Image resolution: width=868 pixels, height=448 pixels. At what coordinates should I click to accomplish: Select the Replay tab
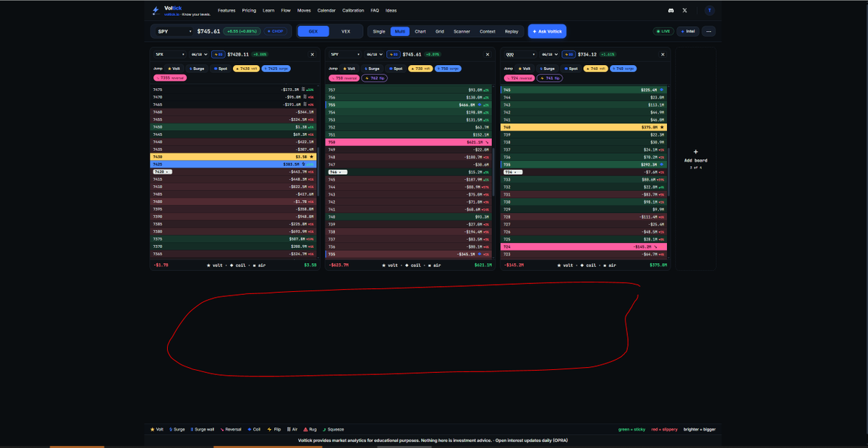[x=511, y=31]
